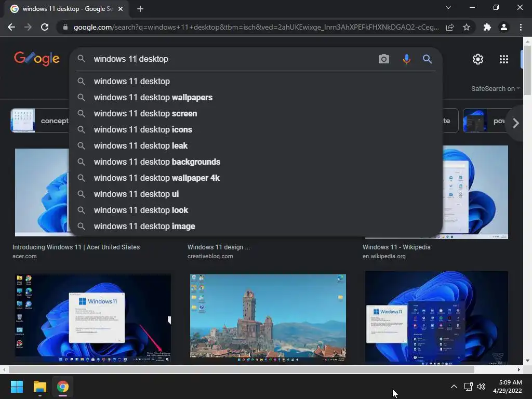Choose suggestion windows 11 desktop
The image size is (532, 399).
(x=256, y=81)
